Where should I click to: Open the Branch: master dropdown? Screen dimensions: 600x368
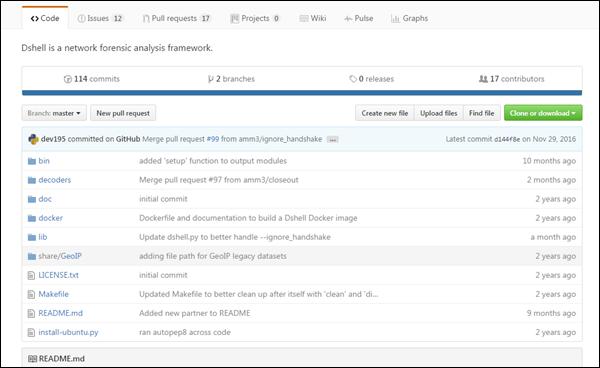click(54, 113)
